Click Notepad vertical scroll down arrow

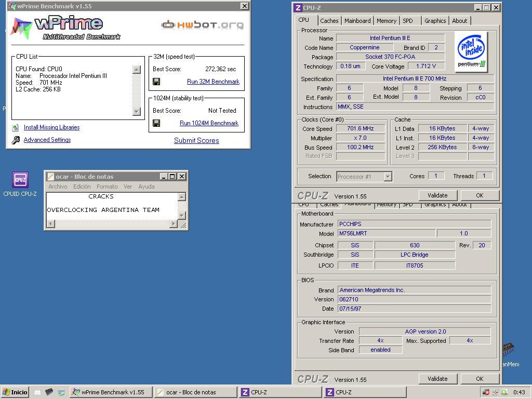pyautogui.click(x=182, y=216)
